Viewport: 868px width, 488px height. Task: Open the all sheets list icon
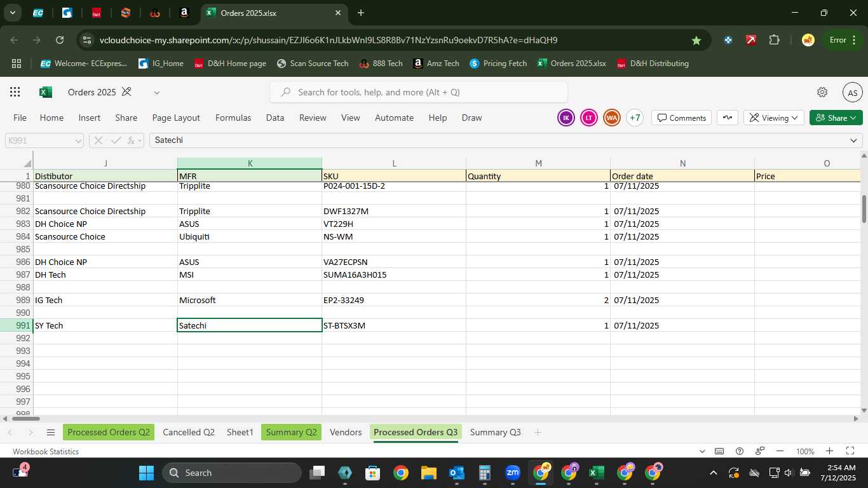(x=51, y=432)
